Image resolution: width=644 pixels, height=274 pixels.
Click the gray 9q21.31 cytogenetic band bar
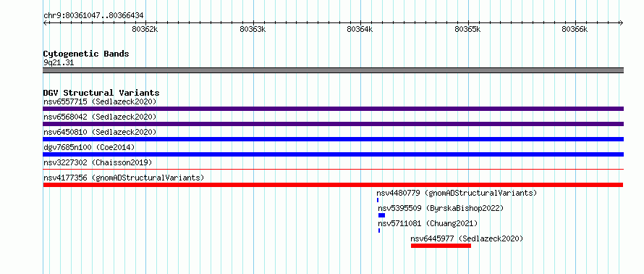click(333, 70)
